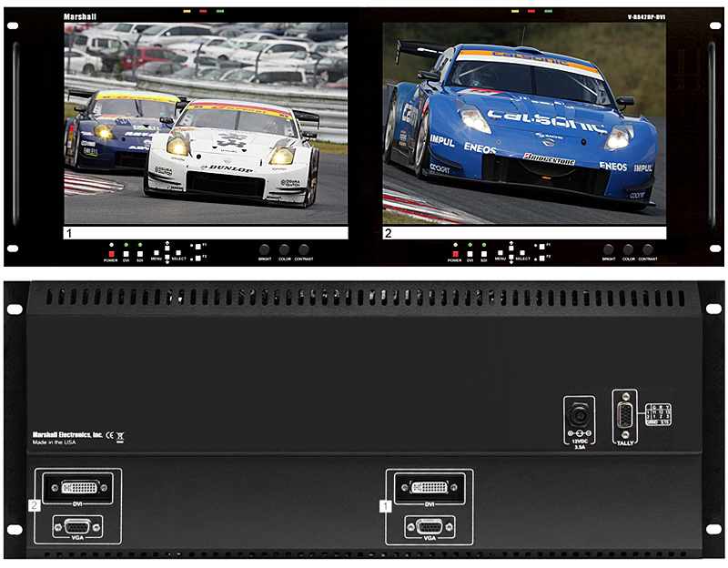Adjust the BRIGHT knob on monitor 1

[x=264, y=249]
